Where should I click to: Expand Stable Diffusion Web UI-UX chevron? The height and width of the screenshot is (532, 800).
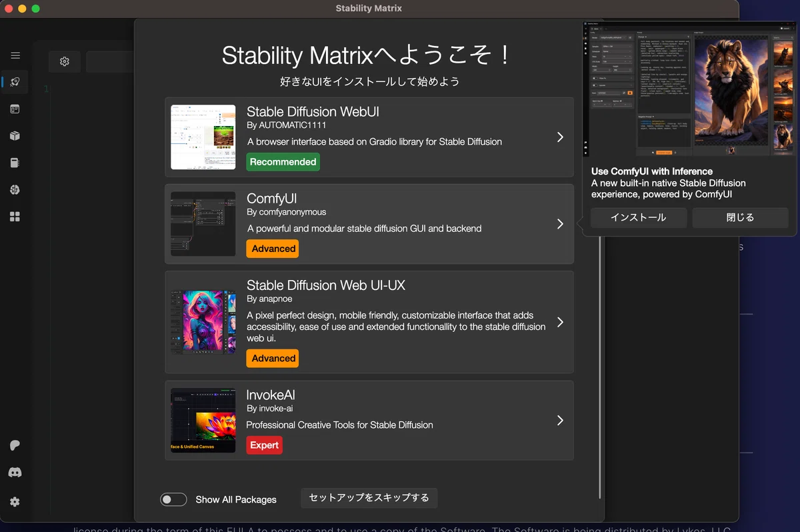pos(560,322)
